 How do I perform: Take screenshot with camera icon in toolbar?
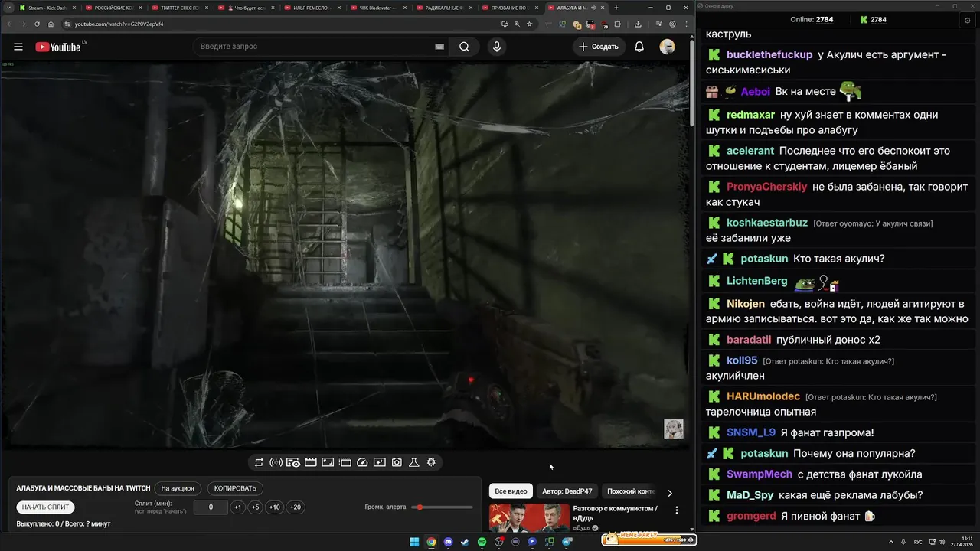click(x=397, y=462)
